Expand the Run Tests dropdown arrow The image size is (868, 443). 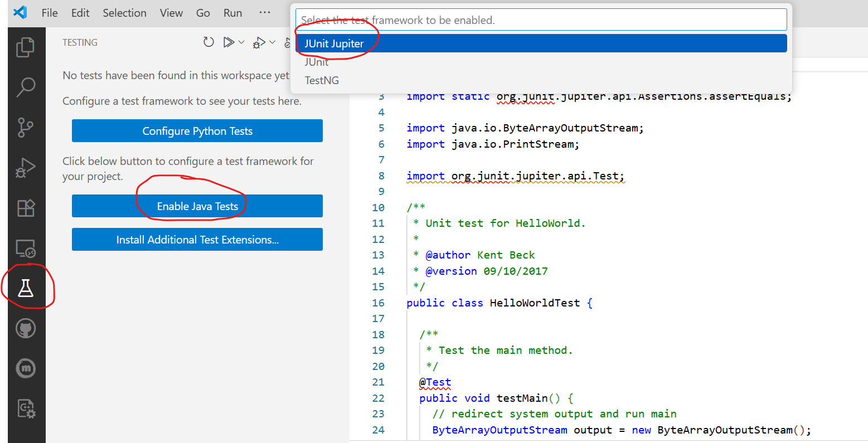pyautogui.click(x=241, y=42)
